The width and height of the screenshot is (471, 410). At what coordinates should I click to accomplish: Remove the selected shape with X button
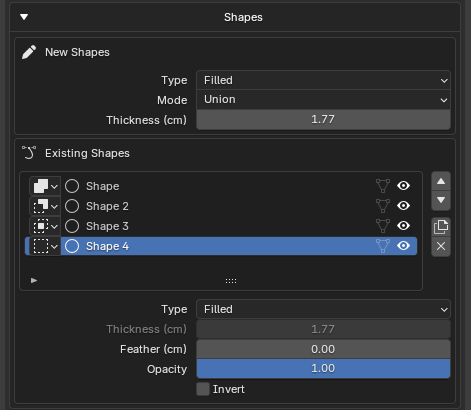pyautogui.click(x=441, y=247)
